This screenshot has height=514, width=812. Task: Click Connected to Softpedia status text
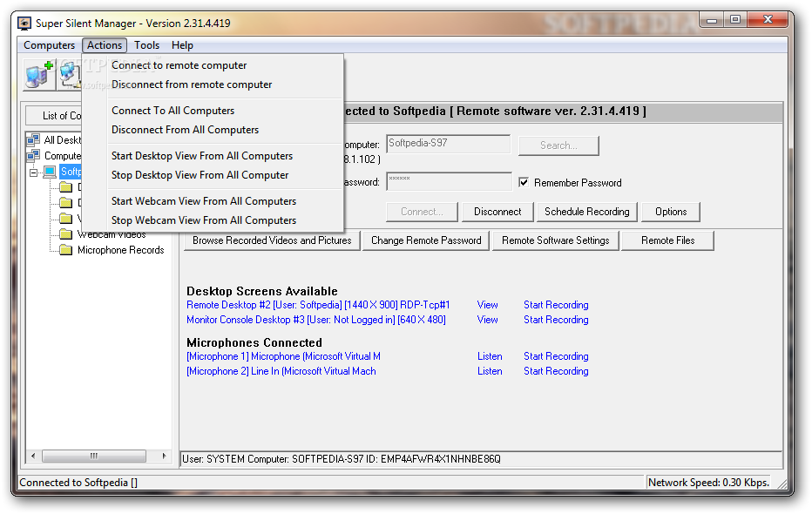[x=78, y=483]
